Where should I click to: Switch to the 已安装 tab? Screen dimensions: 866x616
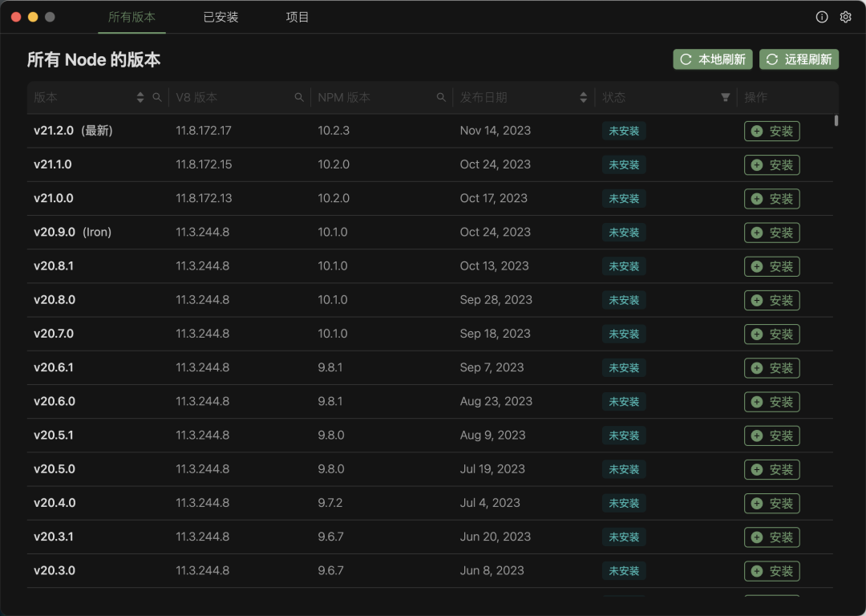(221, 17)
